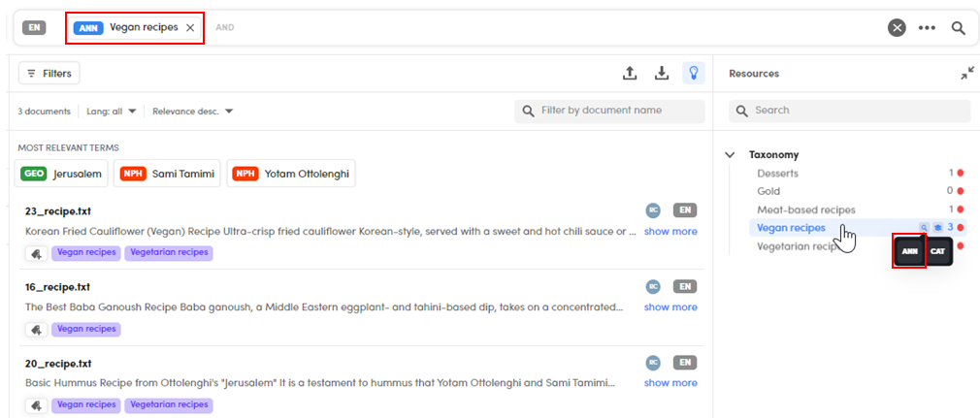Choose CAT in the Vegan recipes popup

point(937,251)
